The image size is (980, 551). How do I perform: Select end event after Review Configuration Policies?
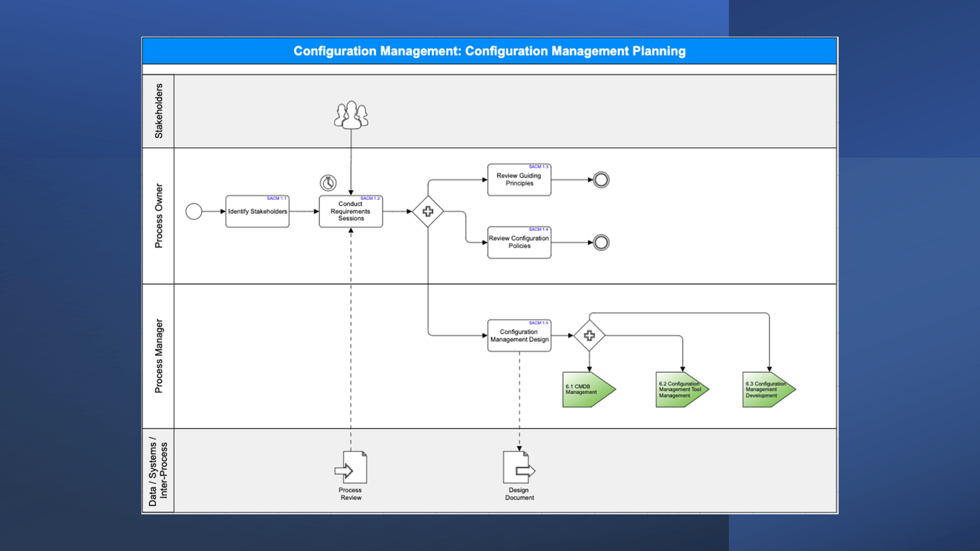coord(601,242)
